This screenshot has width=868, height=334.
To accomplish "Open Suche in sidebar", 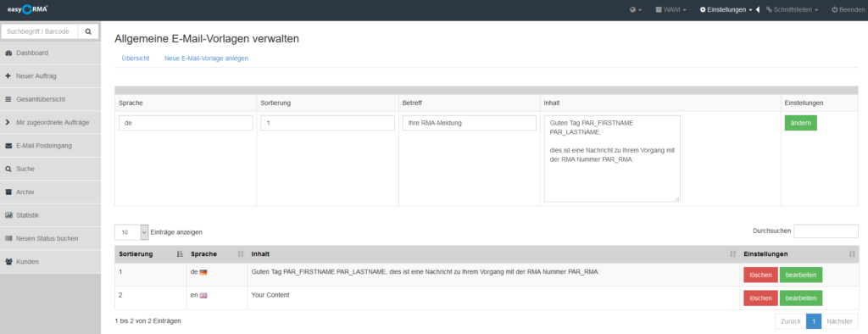I will [x=50, y=169].
